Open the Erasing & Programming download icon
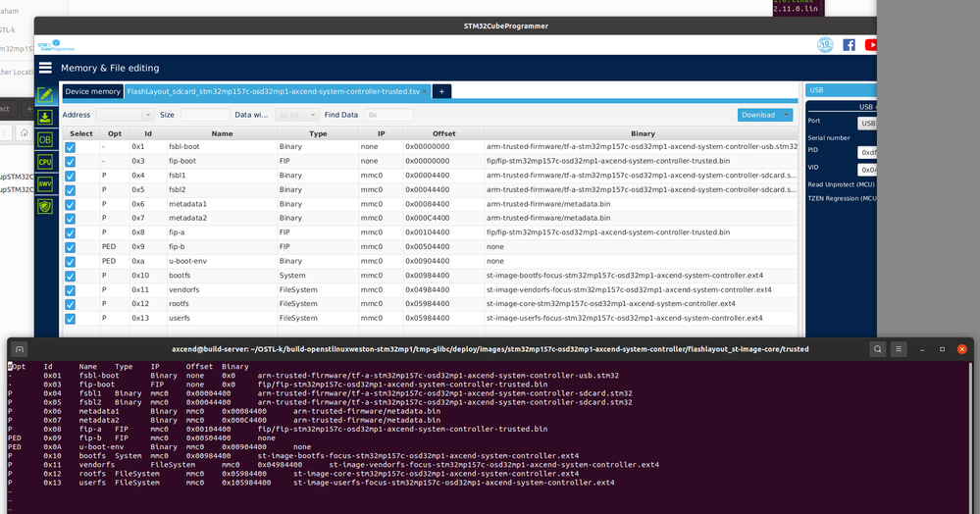 [45, 118]
